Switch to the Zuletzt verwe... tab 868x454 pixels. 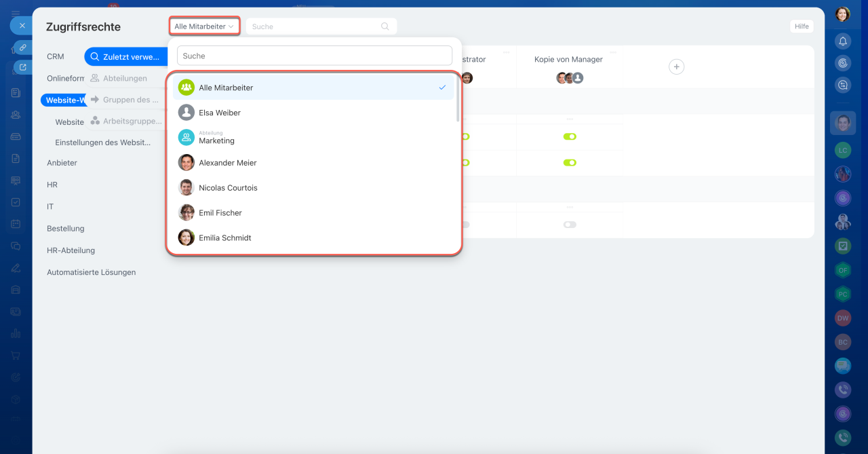(126, 57)
